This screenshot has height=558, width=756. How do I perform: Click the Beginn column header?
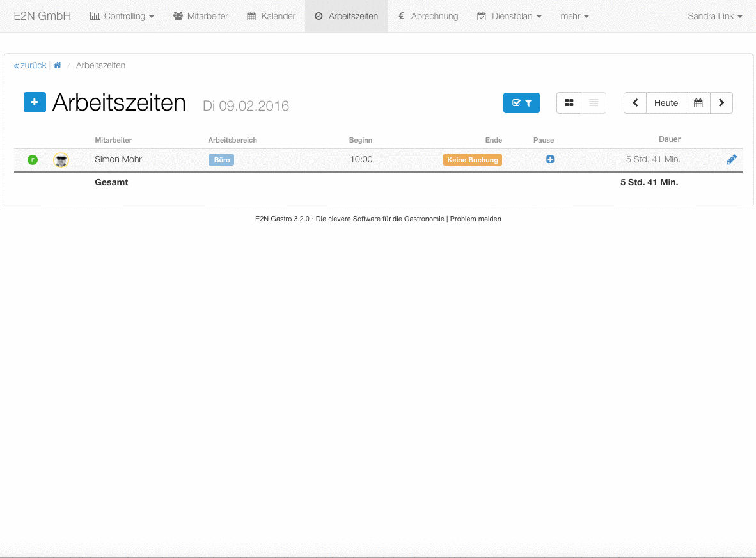coord(361,140)
